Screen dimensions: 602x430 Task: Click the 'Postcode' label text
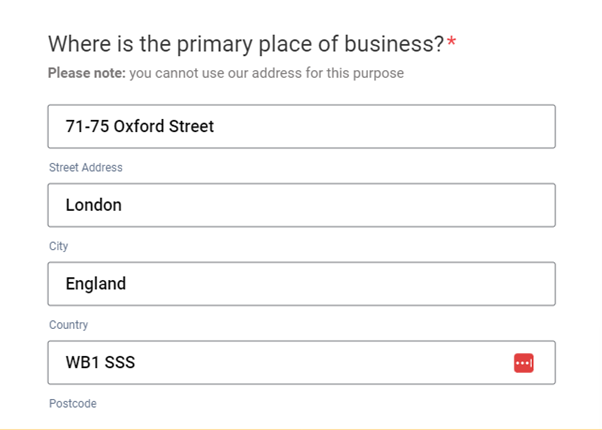coord(73,404)
